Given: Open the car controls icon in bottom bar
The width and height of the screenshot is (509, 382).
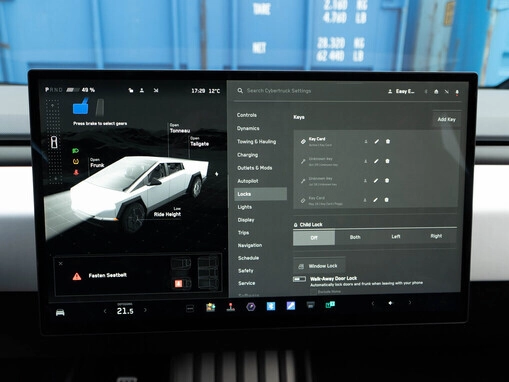Looking at the screenshot, I should pyautogui.click(x=60, y=313).
